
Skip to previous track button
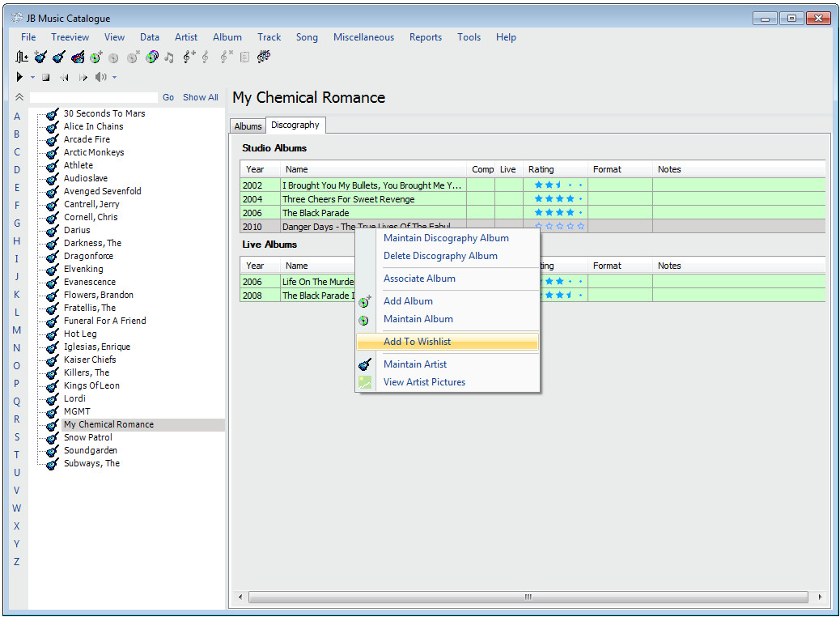[x=64, y=78]
